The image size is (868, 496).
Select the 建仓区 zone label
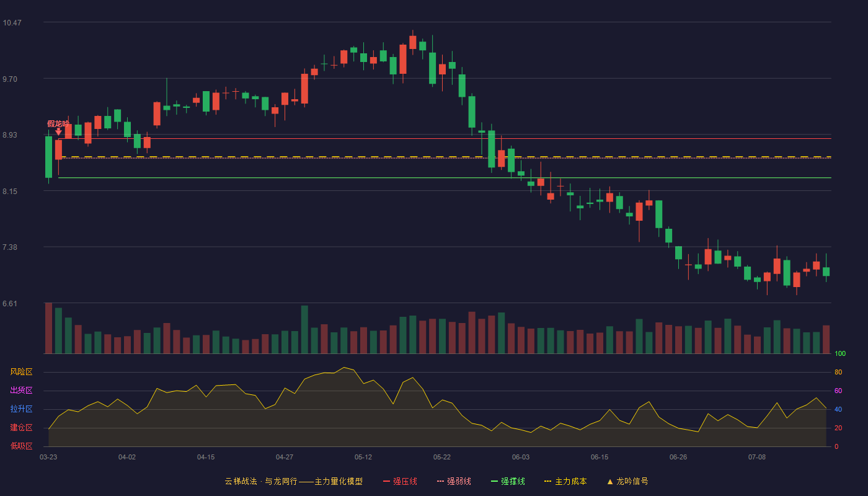(x=21, y=428)
